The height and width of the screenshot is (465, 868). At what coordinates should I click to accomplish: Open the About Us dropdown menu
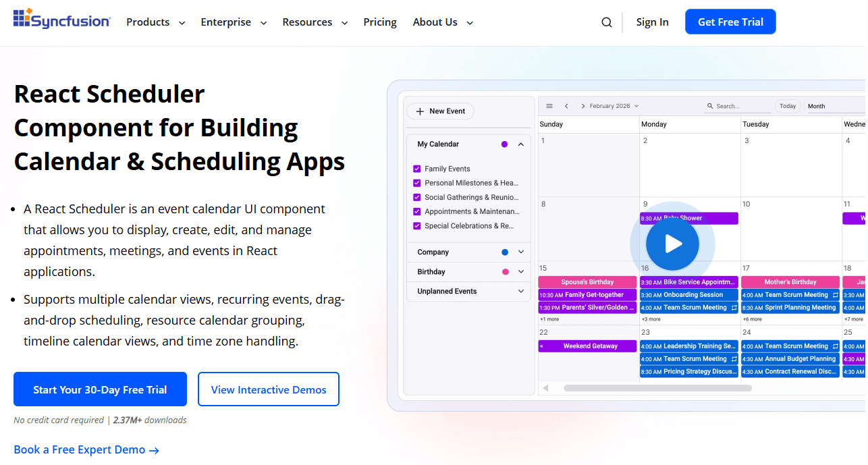(x=443, y=22)
